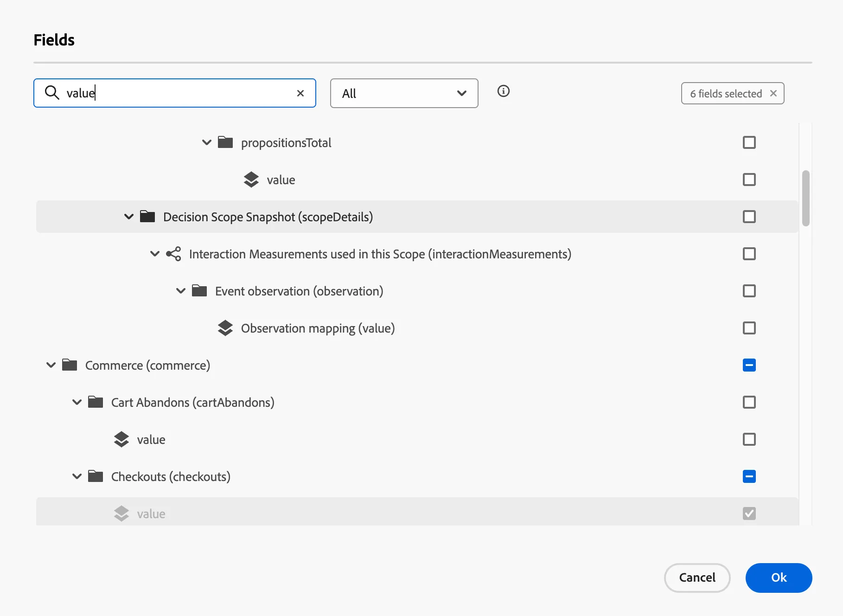Screen dimensions: 843x616
Task: Check the propositionsTotal checkbox
Action: pos(749,142)
